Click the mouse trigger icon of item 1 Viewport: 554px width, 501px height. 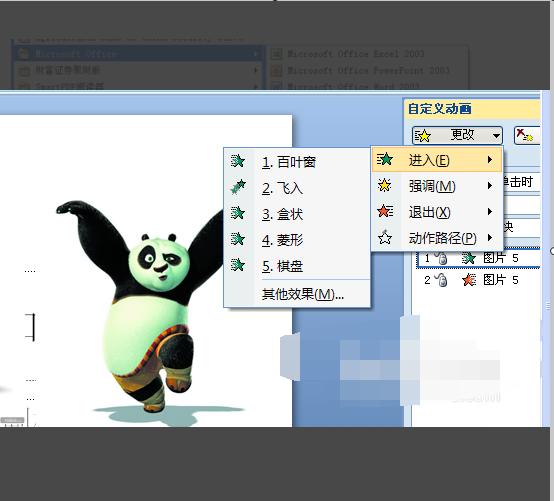point(441,258)
